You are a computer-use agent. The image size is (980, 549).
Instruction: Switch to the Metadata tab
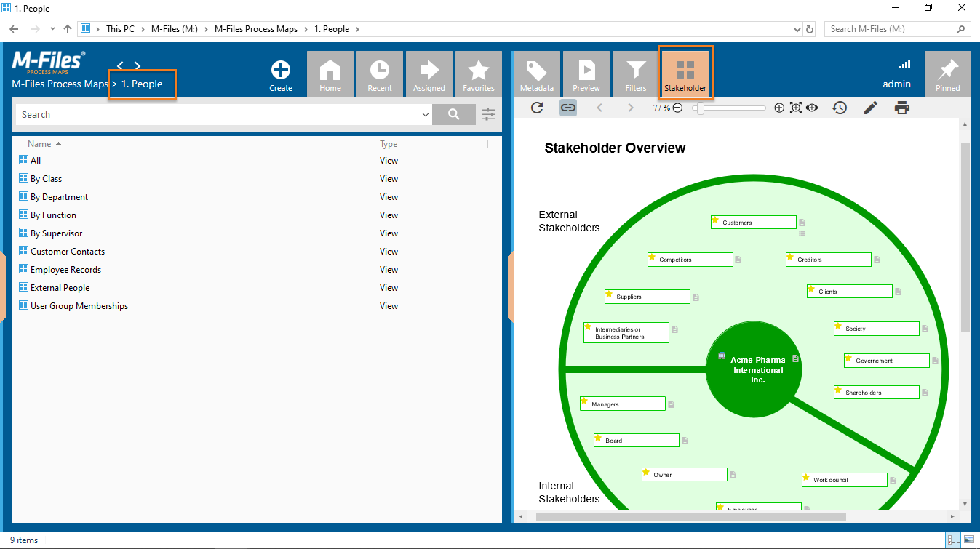click(537, 74)
